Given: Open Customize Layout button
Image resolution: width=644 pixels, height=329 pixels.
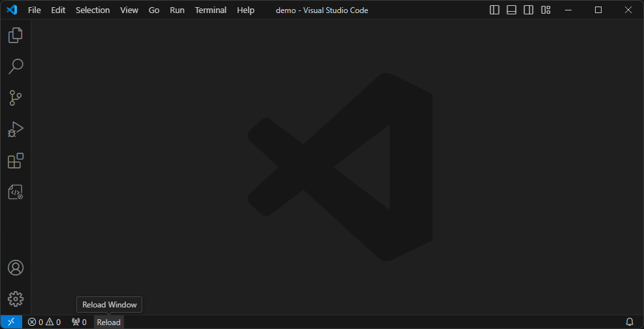Looking at the screenshot, I should [546, 10].
